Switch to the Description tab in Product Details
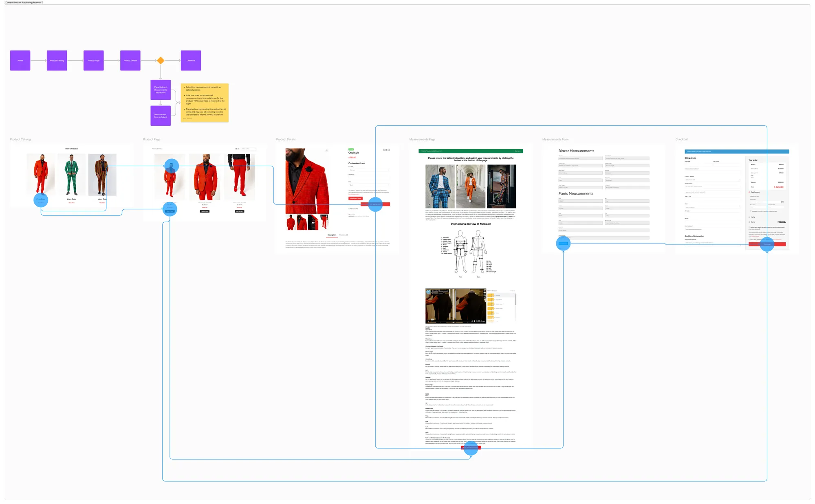Image resolution: width=815 pixels, height=504 pixels. coord(332,235)
